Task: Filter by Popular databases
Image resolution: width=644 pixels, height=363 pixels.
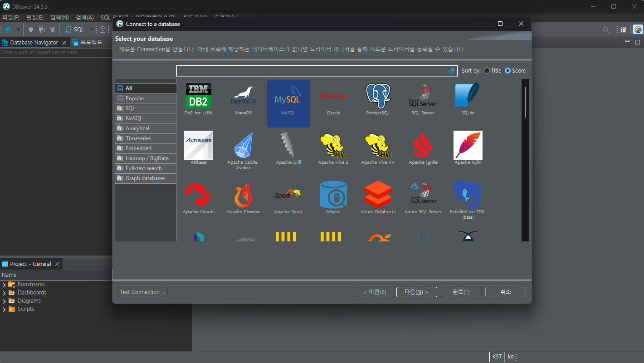Action: 145,98
